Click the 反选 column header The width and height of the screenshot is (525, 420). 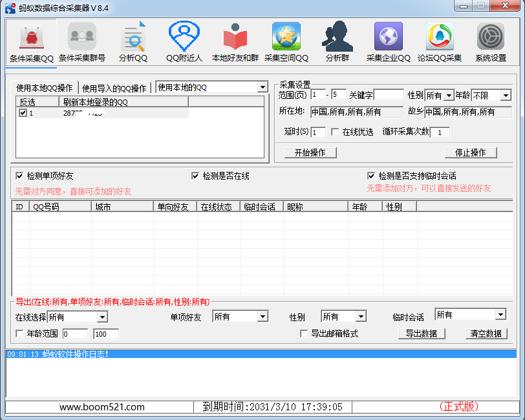(x=37, y=101)
